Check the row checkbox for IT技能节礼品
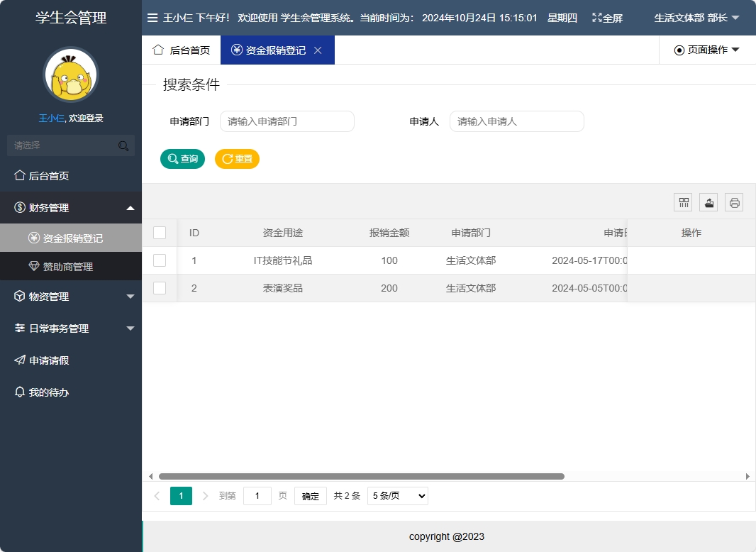The image size is (756, 552). (x=160, y=260)
